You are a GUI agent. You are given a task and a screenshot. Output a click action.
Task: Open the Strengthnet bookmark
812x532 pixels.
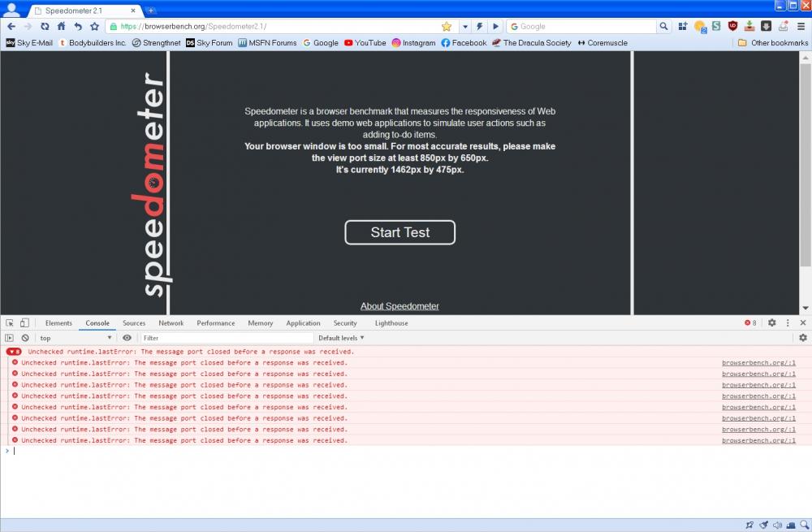click(157, 43)
